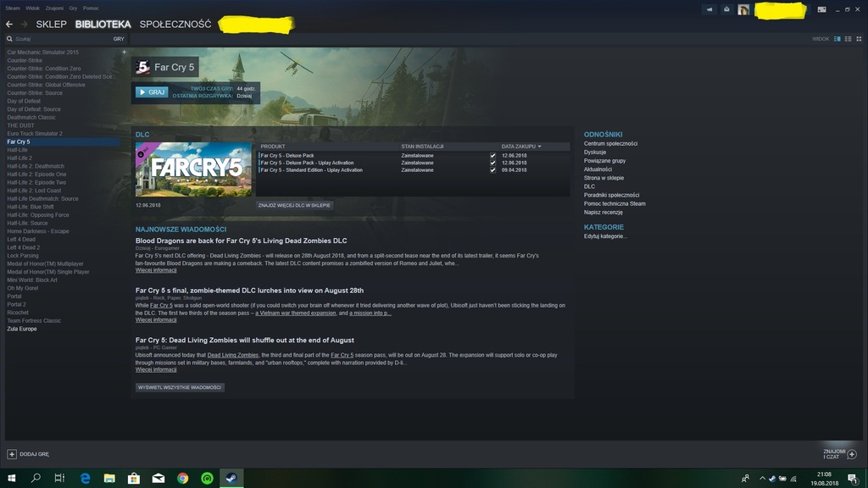The height and width of the screenshot is (488, 868).
Task: Click Edytuj kategorie link
Action: click(x=605, y=236)
